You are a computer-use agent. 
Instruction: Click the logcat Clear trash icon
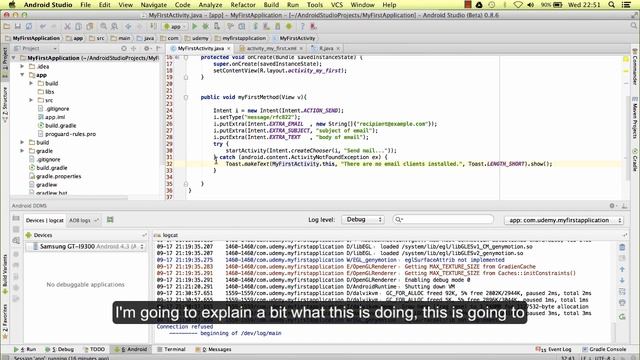[x=622, y=247]
